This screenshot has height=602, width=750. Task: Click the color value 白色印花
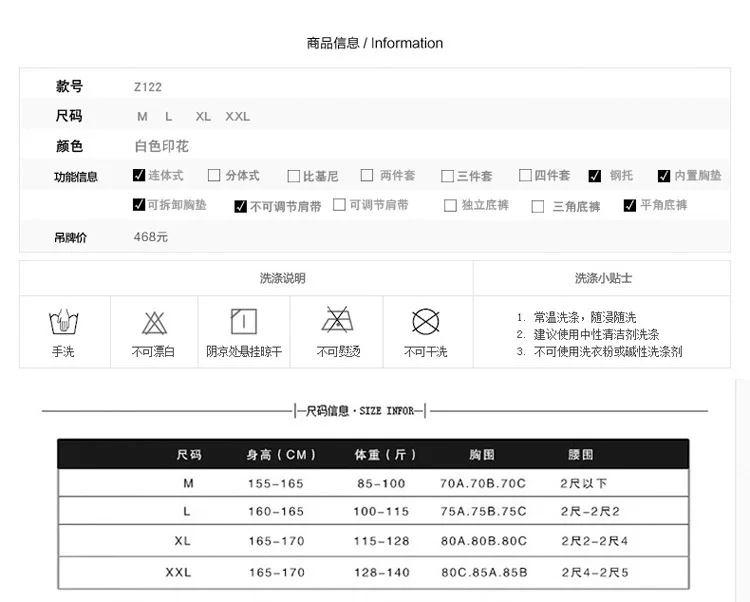(x=162, y=146)
